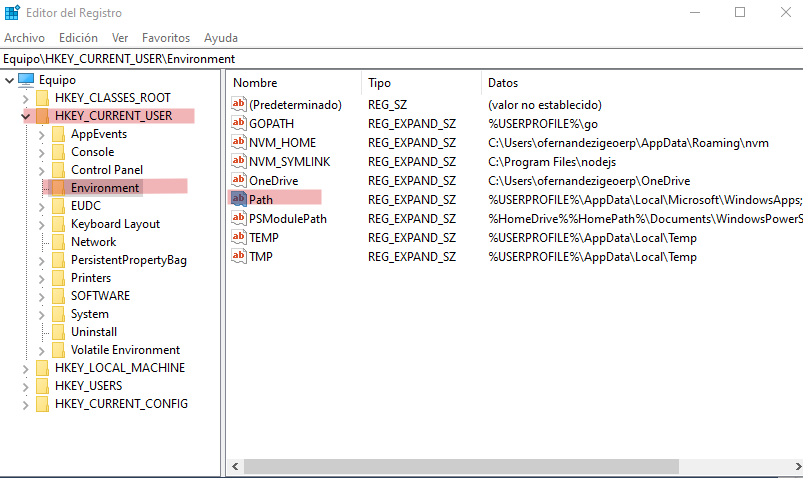803x478 pixels.
Task: Click the GOPATH string value icon
Action: 239,123
